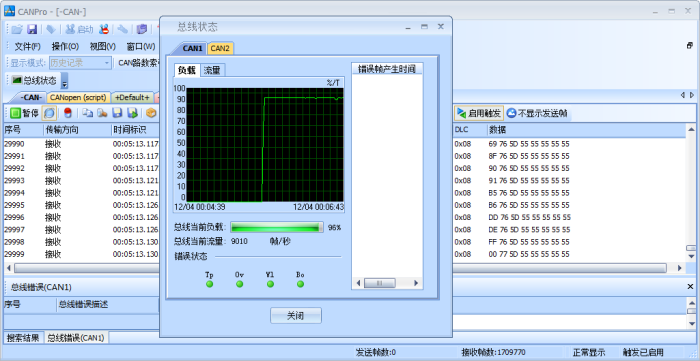Click the Bo error status indicator

(x=300, y=284)
